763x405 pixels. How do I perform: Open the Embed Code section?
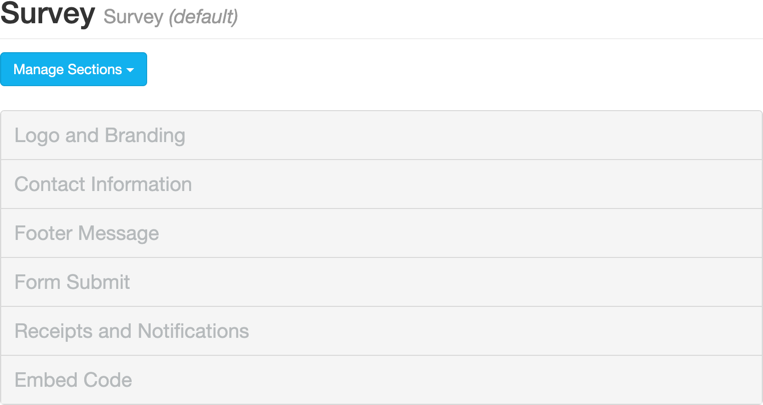pos(381,380)
